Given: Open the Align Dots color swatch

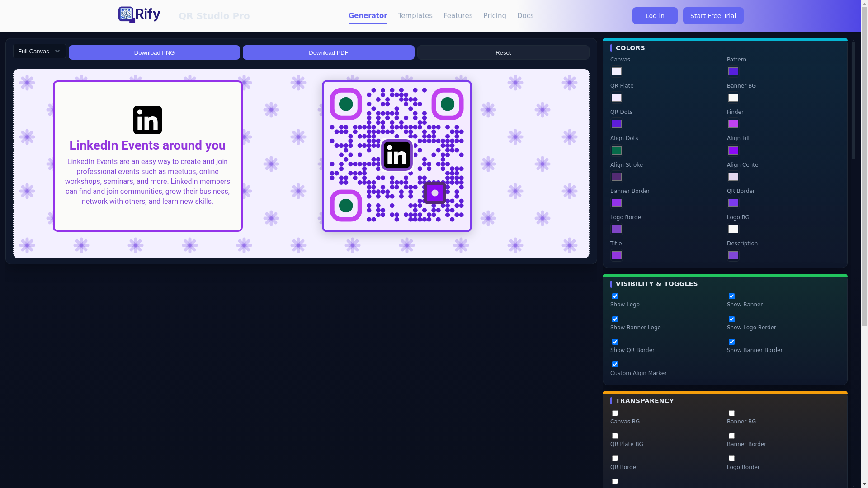Looking at the screenshot, I should pyautogui.click(x=617, y=150).
